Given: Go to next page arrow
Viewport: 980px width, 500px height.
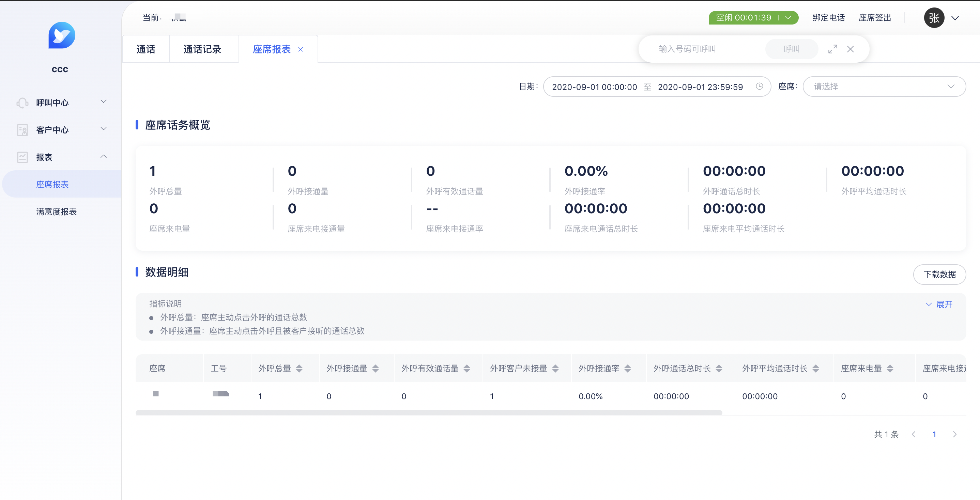Looking at the screenshot, I should point(954,434).
